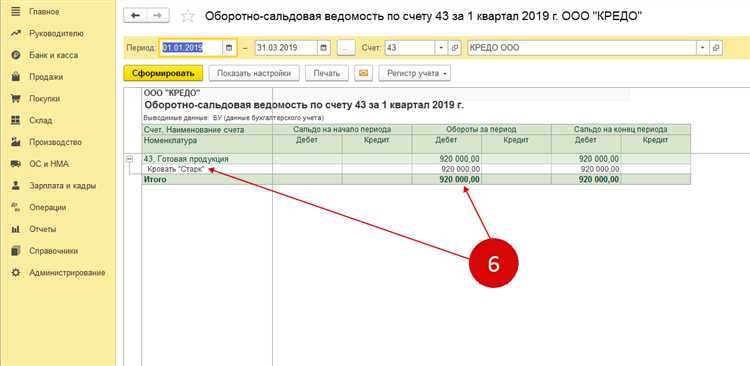Open the Главное section icon

point(16,11)
